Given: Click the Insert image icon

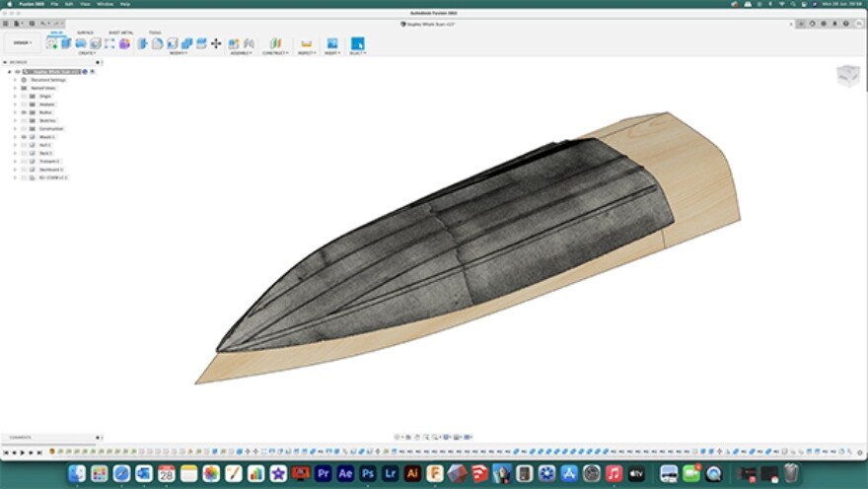Looking at the screenshot, I should 332,43.
